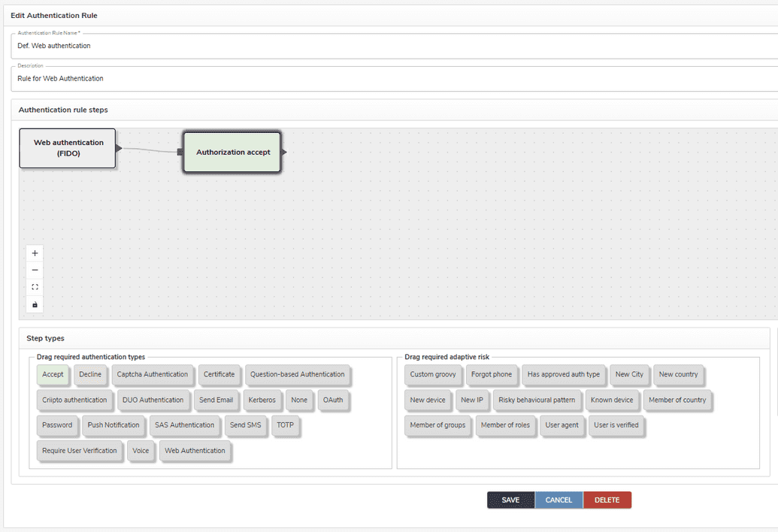Viewport: 778px width, 532px height.
Task: Select the Member of groups risk
Action: [x=438, y=425]
